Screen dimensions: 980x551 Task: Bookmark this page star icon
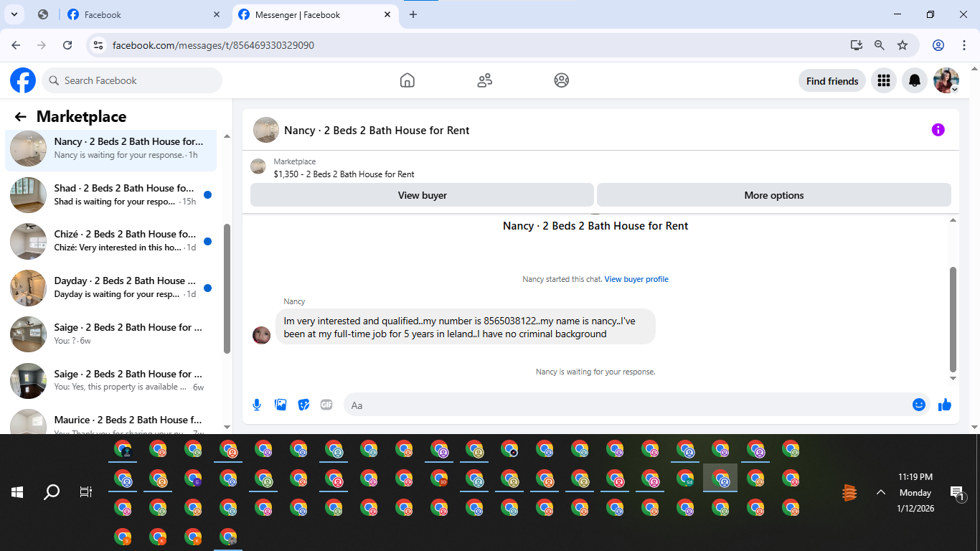[x=903, y=45]
